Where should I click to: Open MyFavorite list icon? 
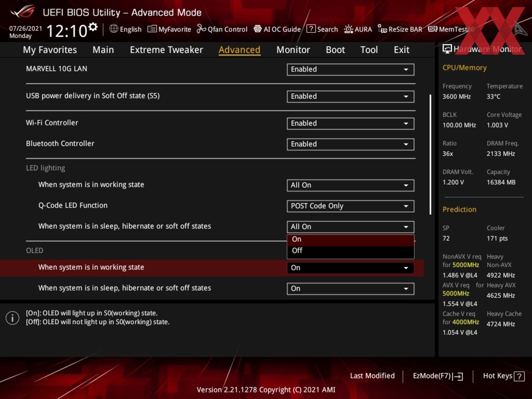152,29
